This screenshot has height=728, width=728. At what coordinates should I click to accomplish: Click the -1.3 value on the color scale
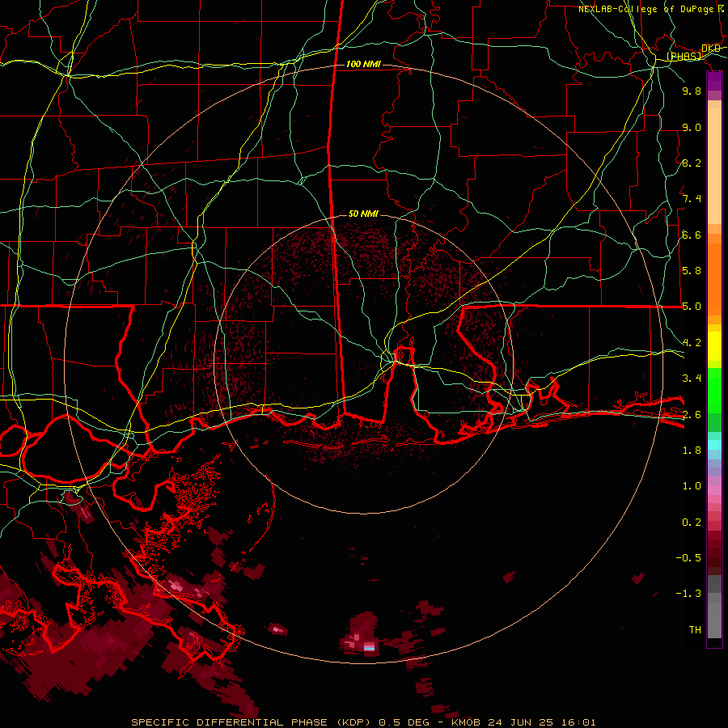click(688, 594)
